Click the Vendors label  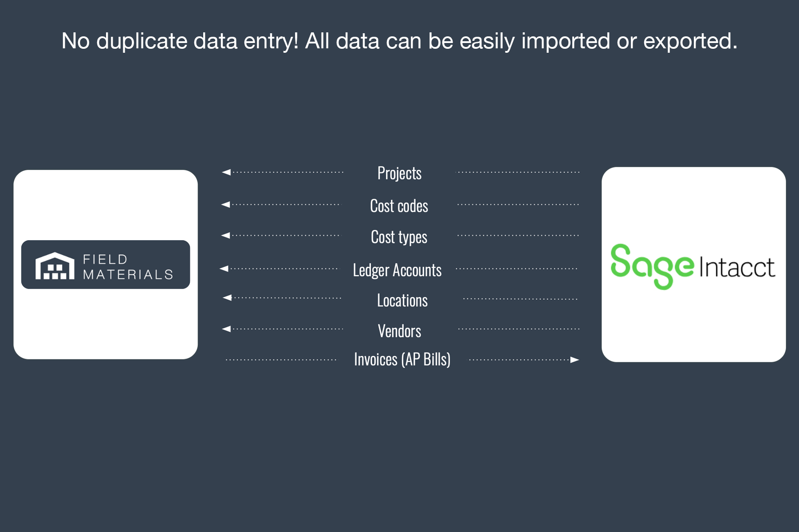(399, 331)
